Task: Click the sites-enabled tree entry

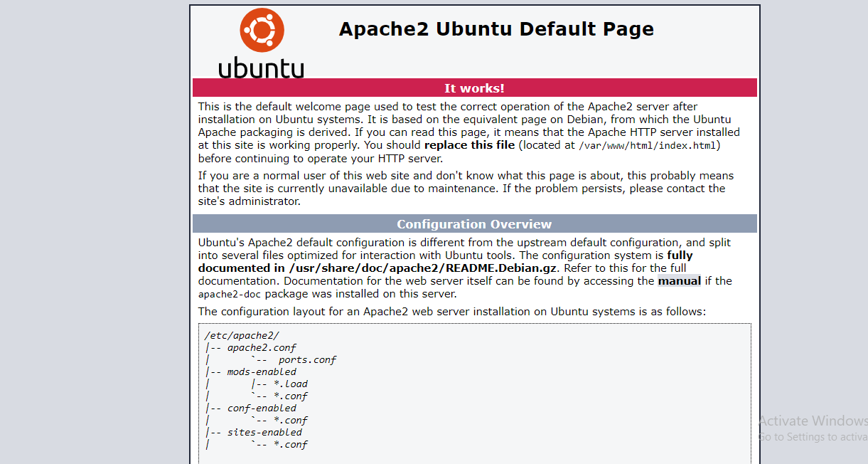Action: pyautogui.click(x=264, y=432)
